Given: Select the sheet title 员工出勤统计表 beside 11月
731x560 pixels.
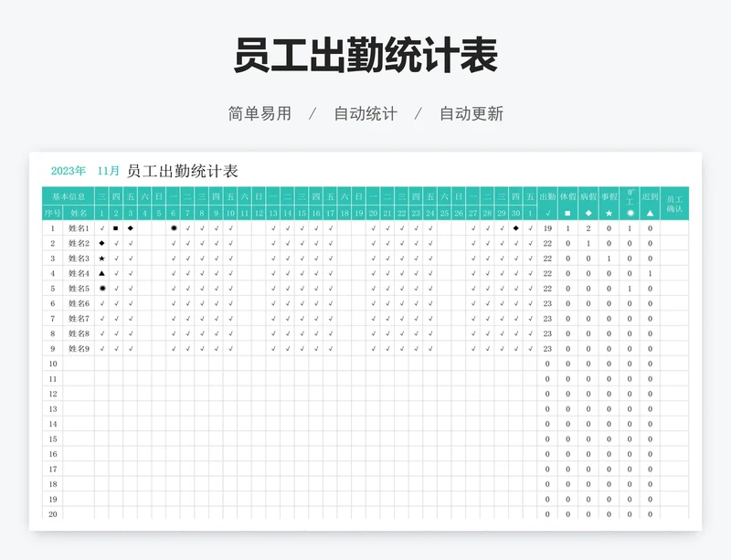Looking at the screenshot, I should (x=182, y=171).
